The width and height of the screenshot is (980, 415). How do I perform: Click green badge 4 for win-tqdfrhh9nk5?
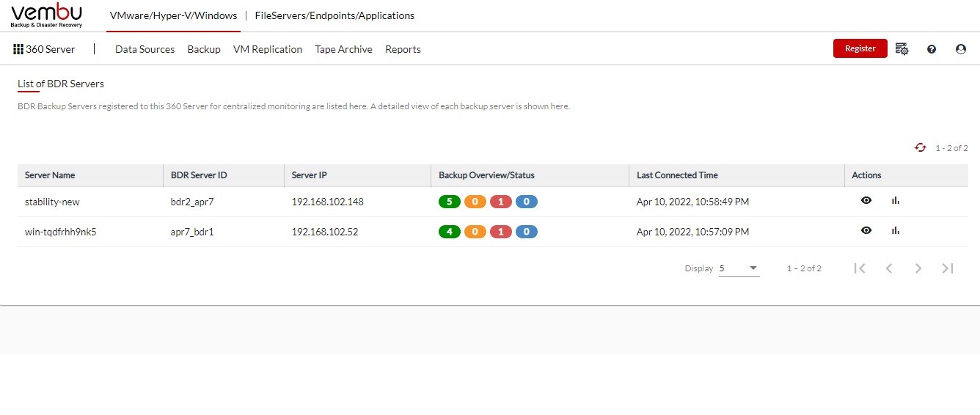pyautogui.click(x=450, y=232)
